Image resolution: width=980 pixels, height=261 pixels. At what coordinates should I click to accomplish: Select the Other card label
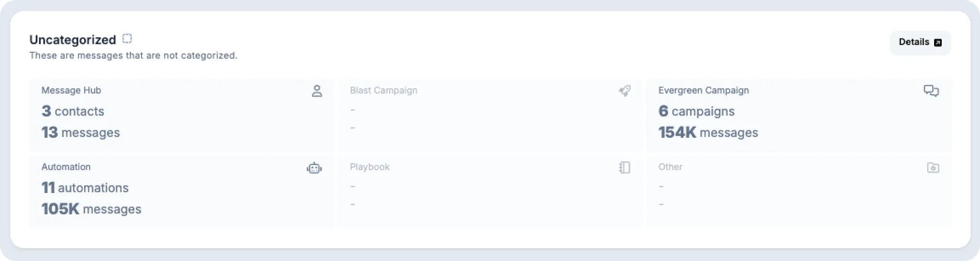pyautogui.click(x=670, y=167)
